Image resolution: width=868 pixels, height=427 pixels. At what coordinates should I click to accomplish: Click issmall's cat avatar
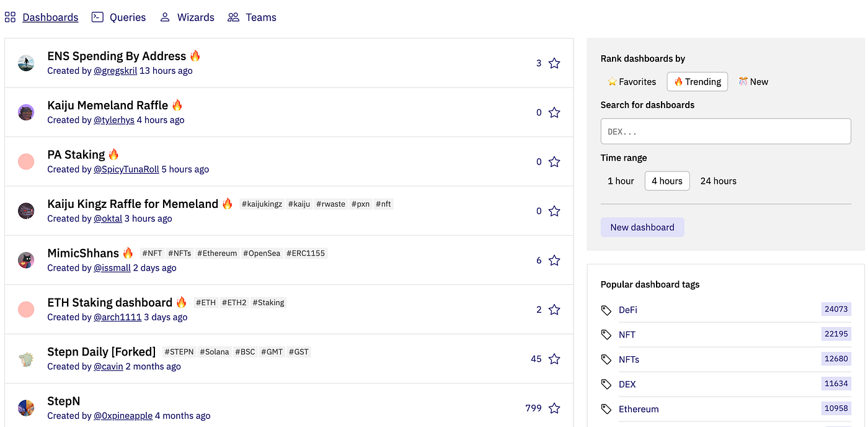(x=26, y=260)
